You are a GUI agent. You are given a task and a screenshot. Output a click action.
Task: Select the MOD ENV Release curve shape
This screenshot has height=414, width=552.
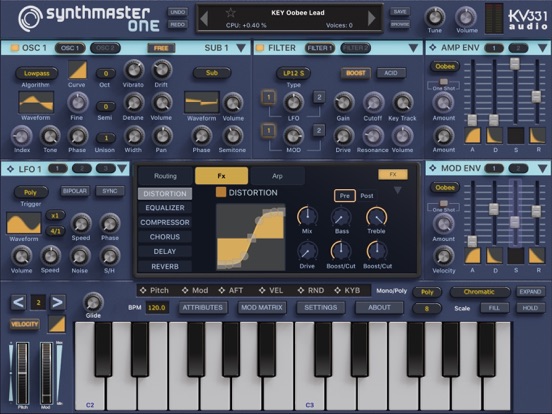tap(537, 256)
